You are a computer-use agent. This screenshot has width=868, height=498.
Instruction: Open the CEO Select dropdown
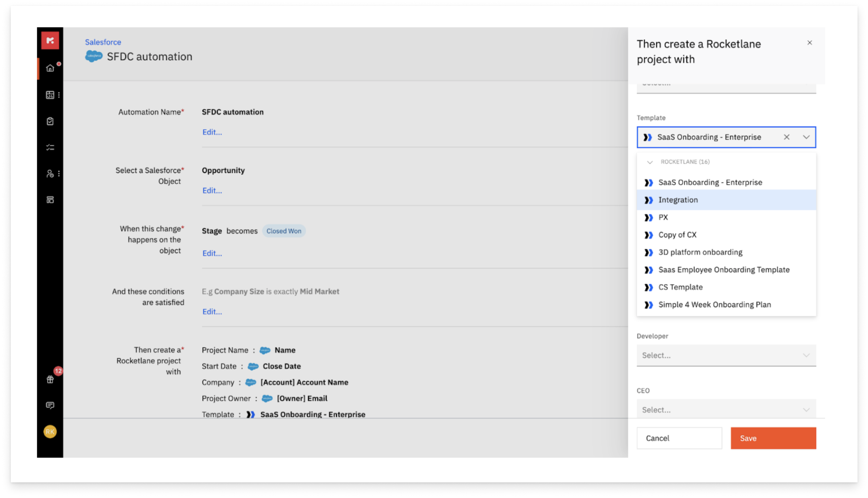click(726, 409)
